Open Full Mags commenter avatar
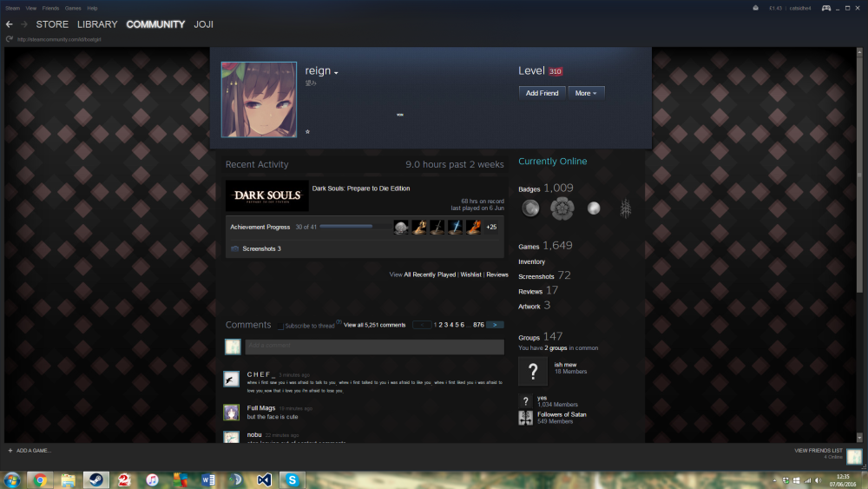Viewport: 868px width, 489px height. [232, 412]
